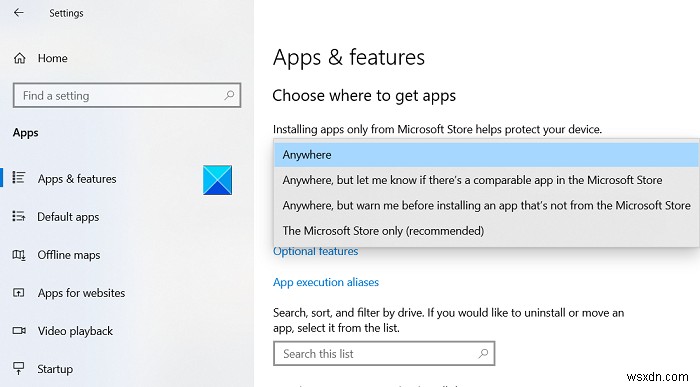Open the Video playback page
Image resolution: width=700 pixels, height=387 pixels.
(75, 331)
